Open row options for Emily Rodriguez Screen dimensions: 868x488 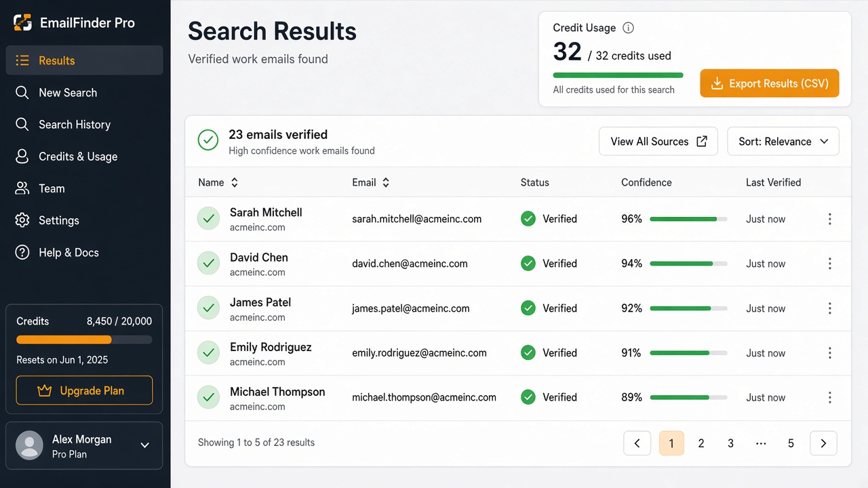coord(829,353)
